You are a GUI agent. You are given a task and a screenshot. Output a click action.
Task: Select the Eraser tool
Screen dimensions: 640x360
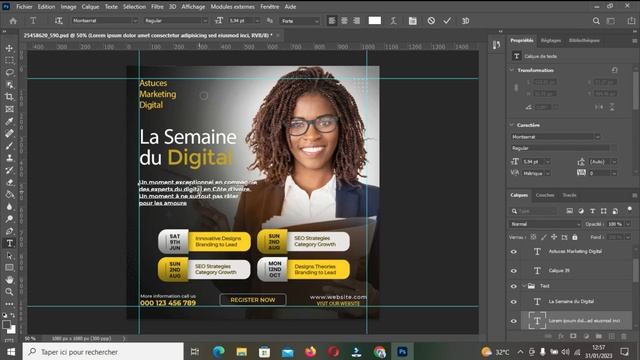coord(9,182)
